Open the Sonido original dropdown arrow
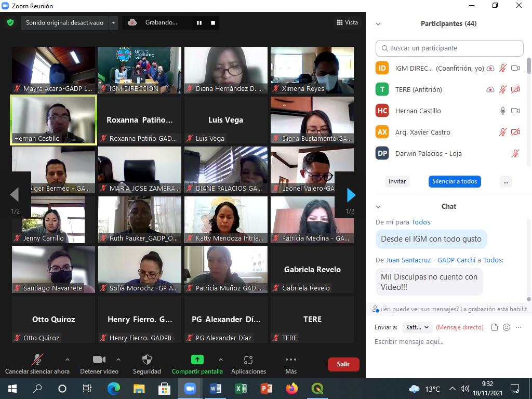The width and height of the screenshot is (532, 399). 114,23
